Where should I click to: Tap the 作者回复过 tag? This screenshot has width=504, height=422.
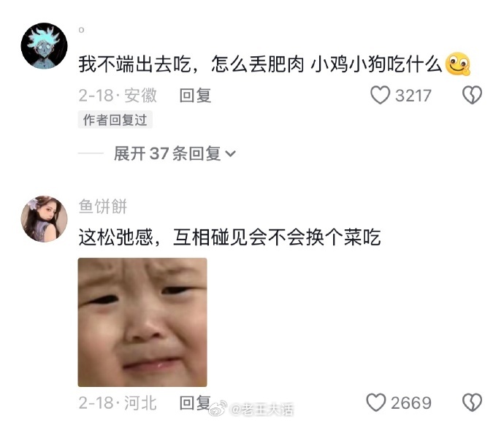point(115,120)
